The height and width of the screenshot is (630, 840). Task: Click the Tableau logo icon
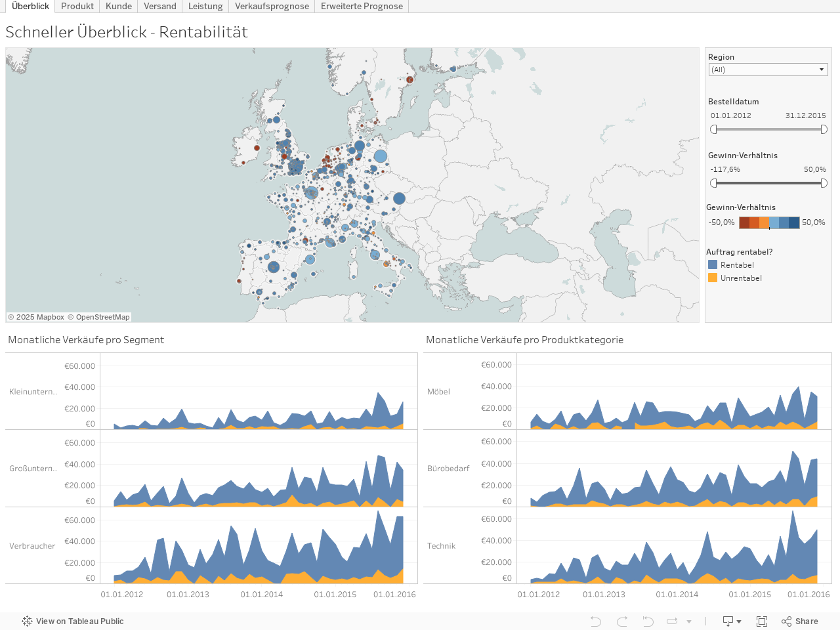pos(27,621)
